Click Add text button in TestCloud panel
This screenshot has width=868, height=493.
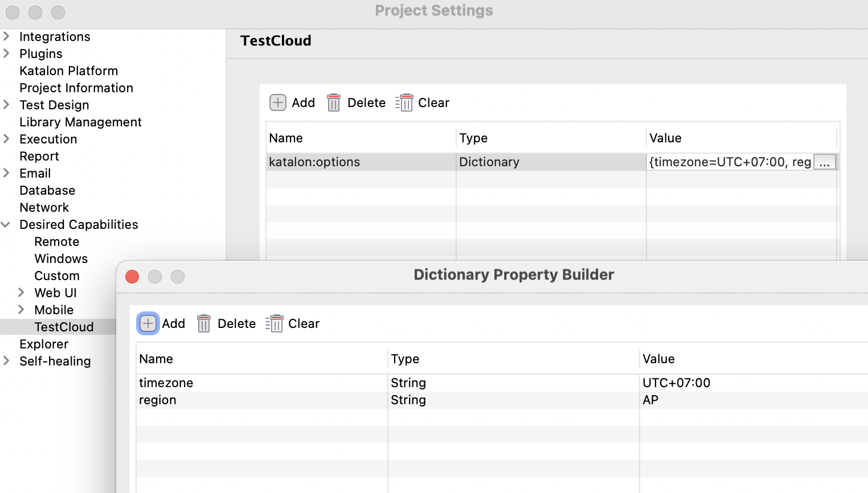[x=303, y=102]
